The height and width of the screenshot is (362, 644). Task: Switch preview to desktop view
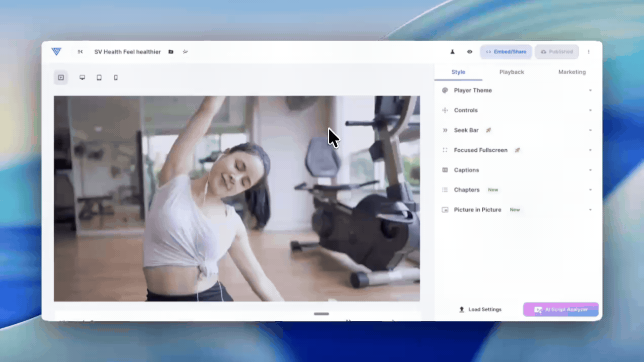83,77
